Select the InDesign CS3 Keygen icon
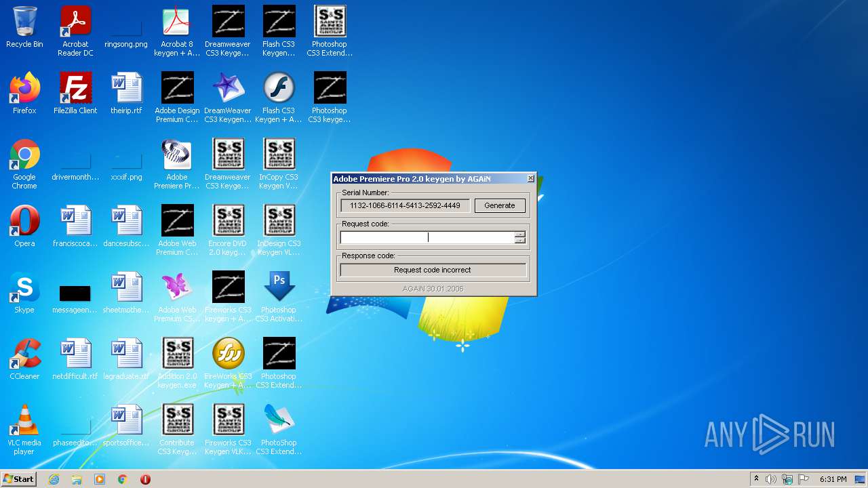 click(279, 230)
